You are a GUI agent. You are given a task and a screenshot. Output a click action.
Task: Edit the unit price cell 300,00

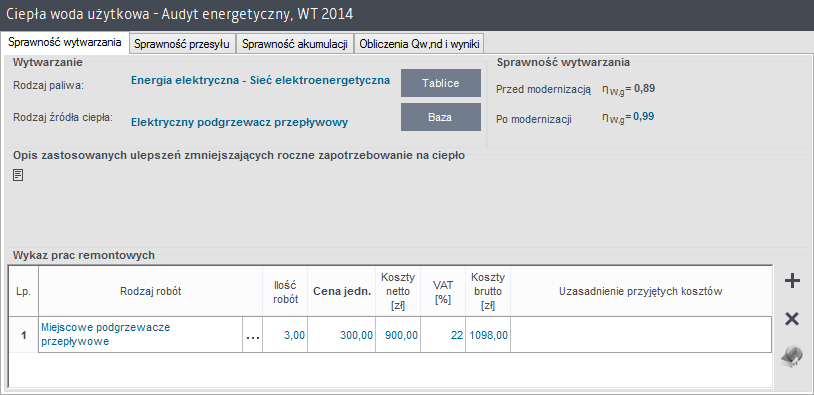point(341,335)
